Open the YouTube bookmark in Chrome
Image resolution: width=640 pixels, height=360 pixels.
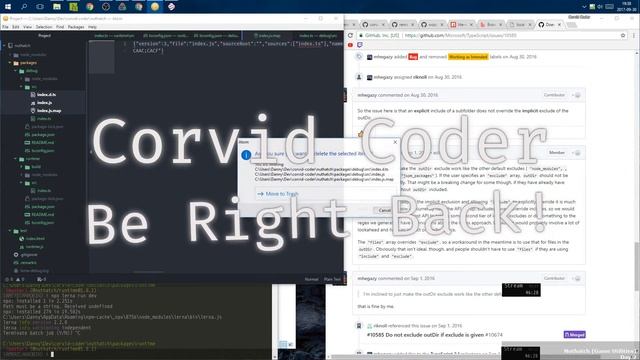351,45
